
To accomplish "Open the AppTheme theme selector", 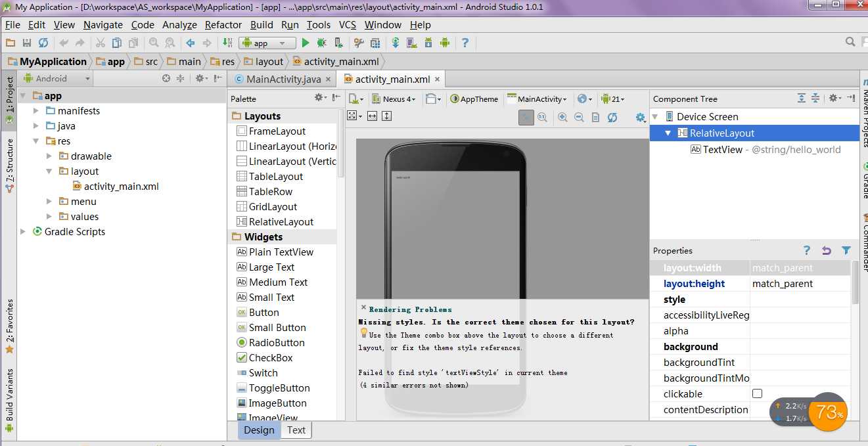I will [x=474, y=99].
